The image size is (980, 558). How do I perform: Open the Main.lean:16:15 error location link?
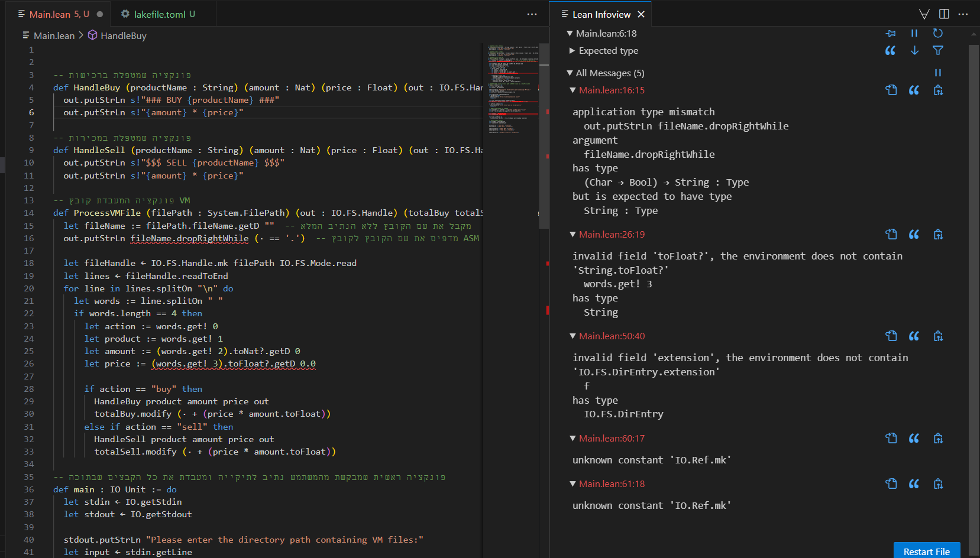click(612, 90)
